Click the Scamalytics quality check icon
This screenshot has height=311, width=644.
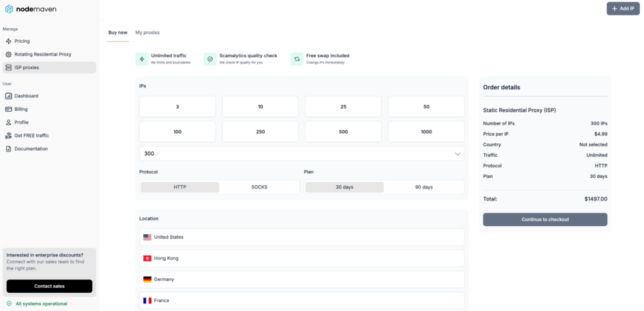(x=210, y=59)
